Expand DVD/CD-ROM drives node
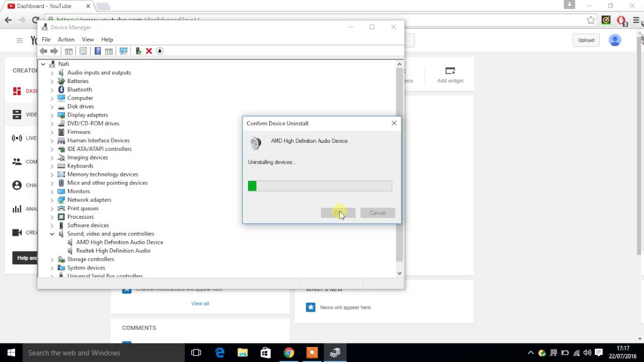 coord(52,124)
